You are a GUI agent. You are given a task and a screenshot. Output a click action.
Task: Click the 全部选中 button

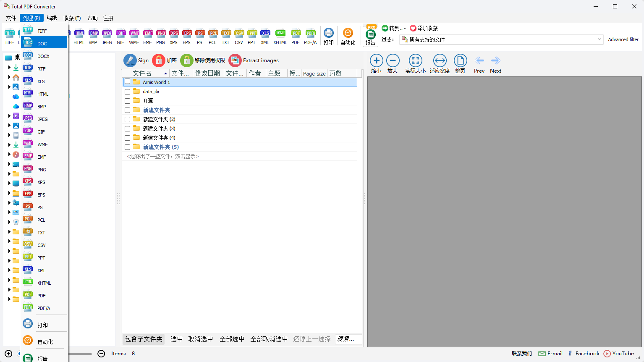[232, 339]
